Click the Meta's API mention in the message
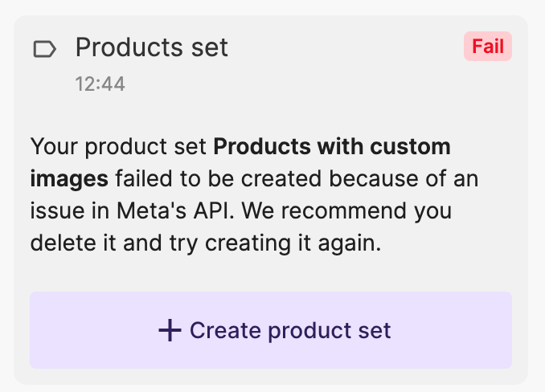The height and width of the screenshot is (392, 545). pyautogui.click(x=175, y=210)
